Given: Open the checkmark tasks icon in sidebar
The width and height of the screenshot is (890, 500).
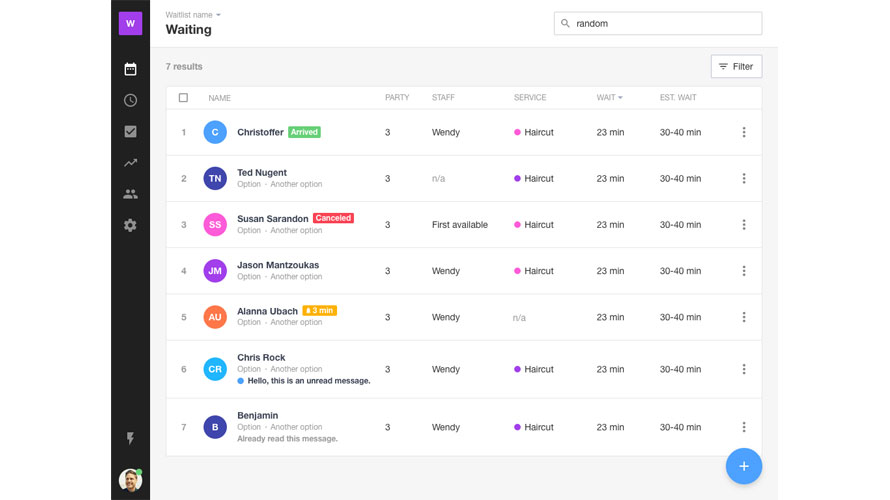Looking at the screenshot, I should [130, 131].
